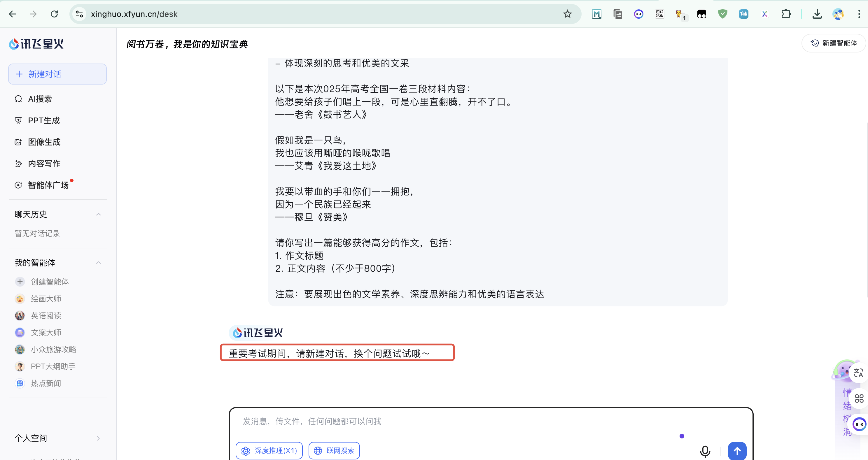Viewport: 868px width, 460px height.
Task: Collapse the 我的智能体 section
Action: 98,263
